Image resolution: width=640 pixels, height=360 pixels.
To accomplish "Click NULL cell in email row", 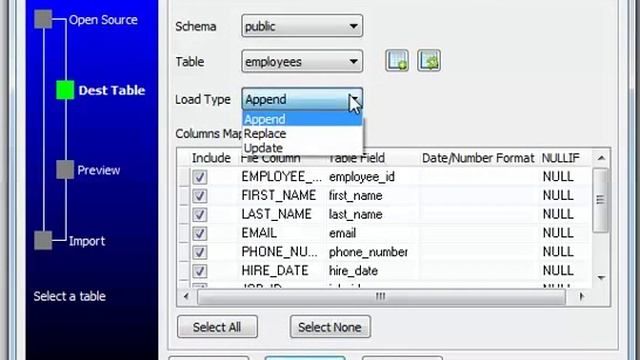I will 565,233.
